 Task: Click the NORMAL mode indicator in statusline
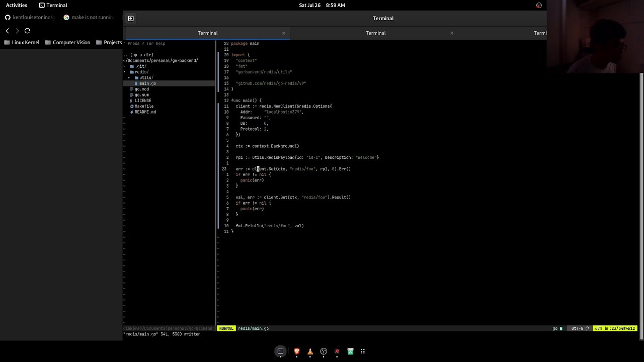pyautogui.click(x=226, y=328)
